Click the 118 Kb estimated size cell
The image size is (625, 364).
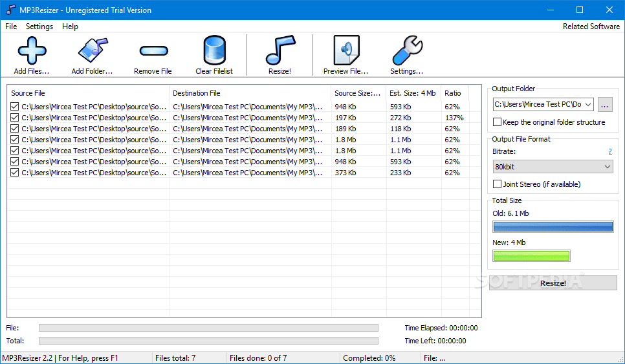(x=401, y=129)
